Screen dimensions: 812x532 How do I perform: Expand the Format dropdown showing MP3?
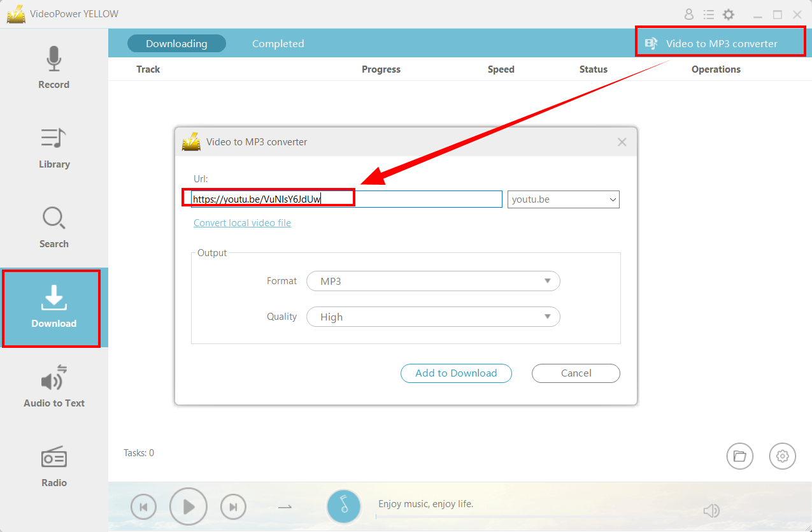[433, 281]
